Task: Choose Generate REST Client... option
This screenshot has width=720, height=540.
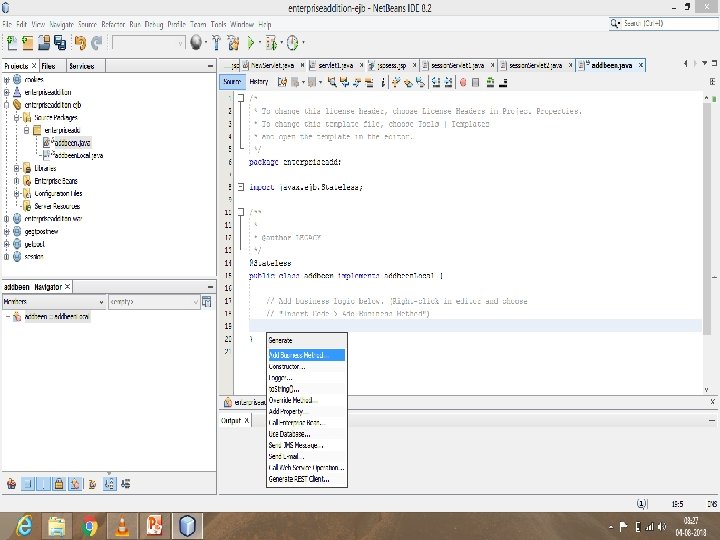Action: 306,479
